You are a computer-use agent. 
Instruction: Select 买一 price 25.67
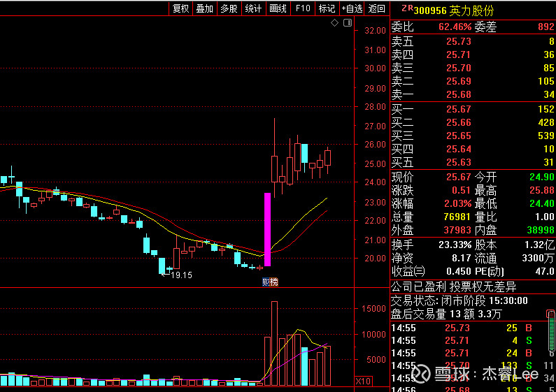[x=459, y=109]
